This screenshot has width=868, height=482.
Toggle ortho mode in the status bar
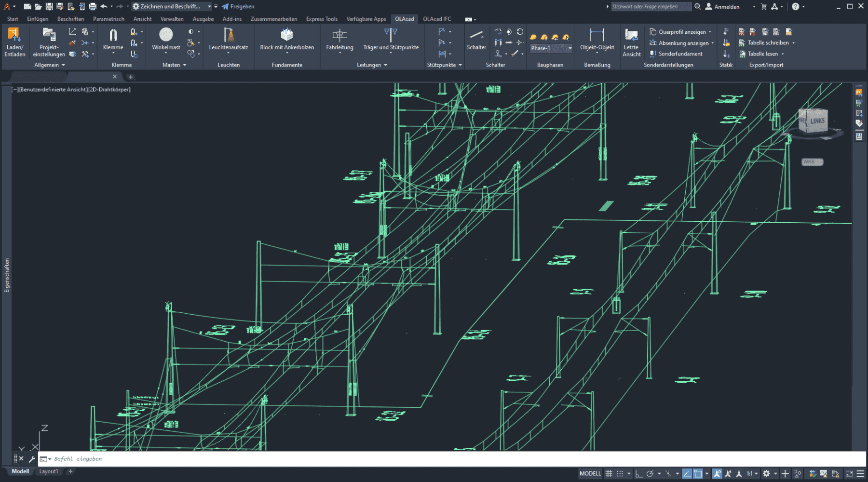pos(639,474)
